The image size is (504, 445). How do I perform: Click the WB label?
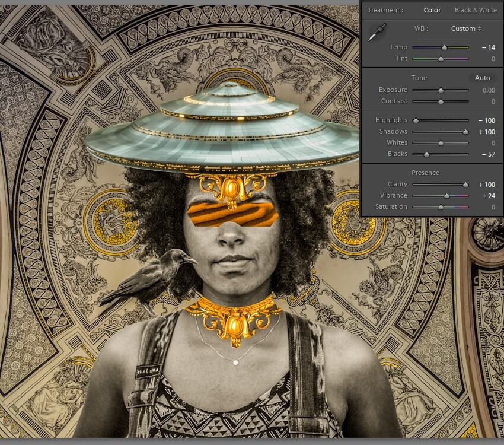[x=421, y=28]
